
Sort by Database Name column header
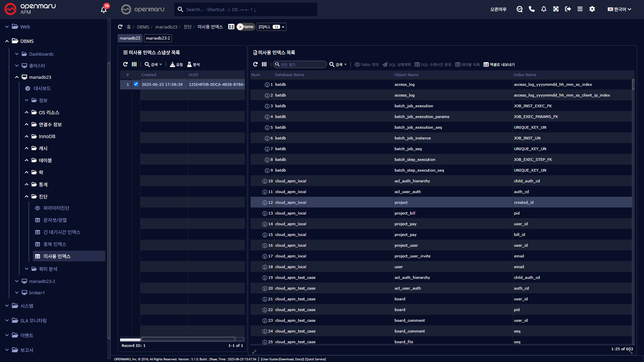pyautogui.click(x=289, y=75)
